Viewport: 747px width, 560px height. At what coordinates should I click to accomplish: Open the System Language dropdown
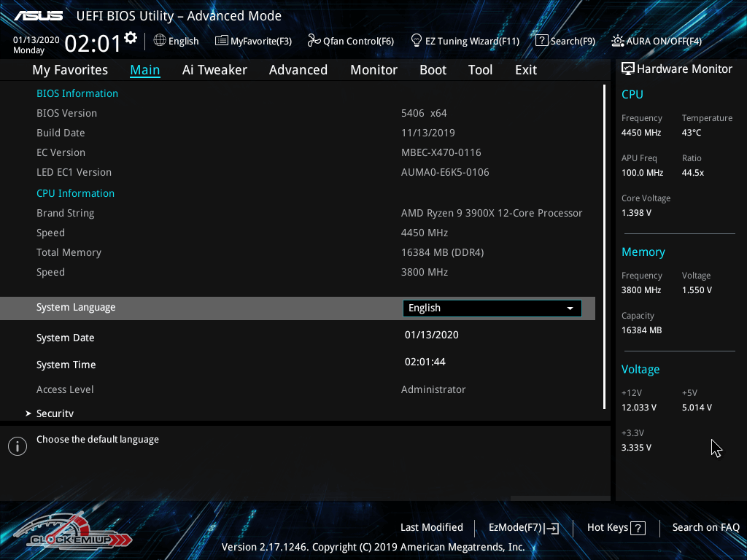pyautogui.click(x=491, y=308)
